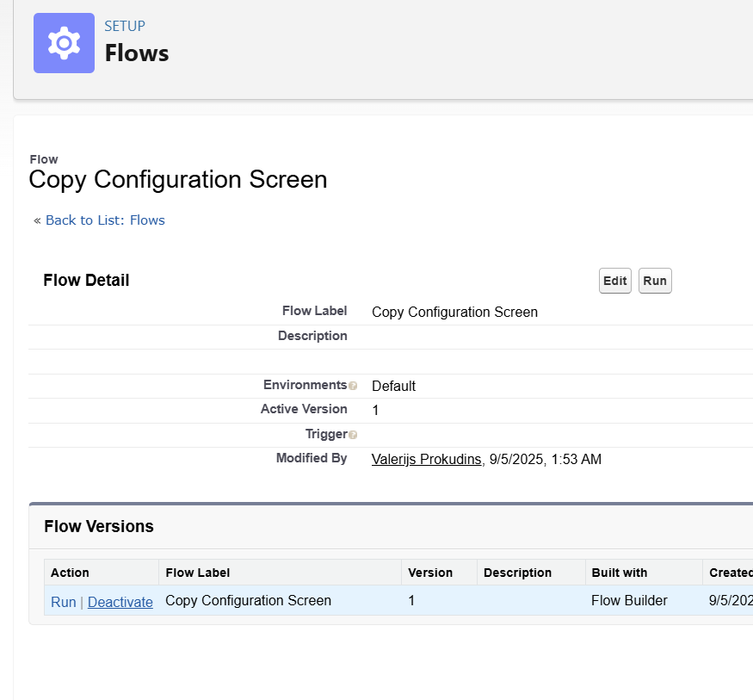753x700 pixels.
Task: Click the Trigger help icon
Action: [353, 435]
